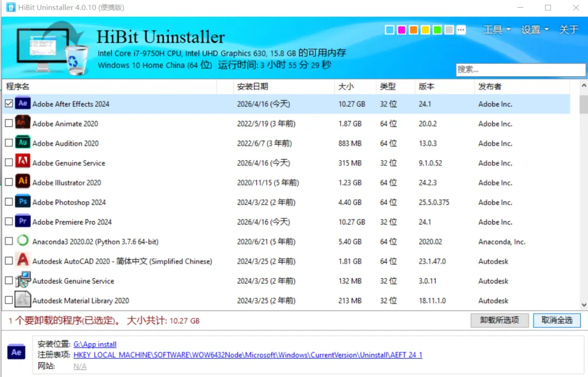Select the orange theme swatch
Image resolution: width=588 pixels, height=377 pixels.
click(x=413, y=29)
